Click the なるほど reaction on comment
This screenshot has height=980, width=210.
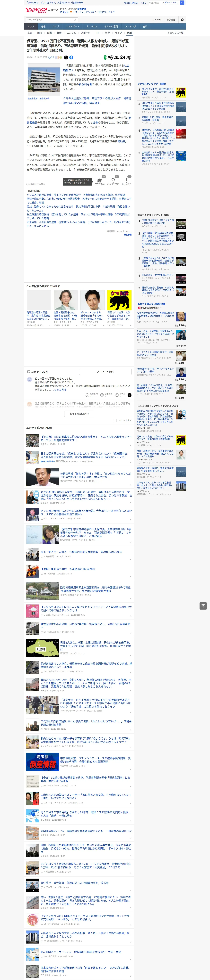pyautogui.click(x=106, y=395)
